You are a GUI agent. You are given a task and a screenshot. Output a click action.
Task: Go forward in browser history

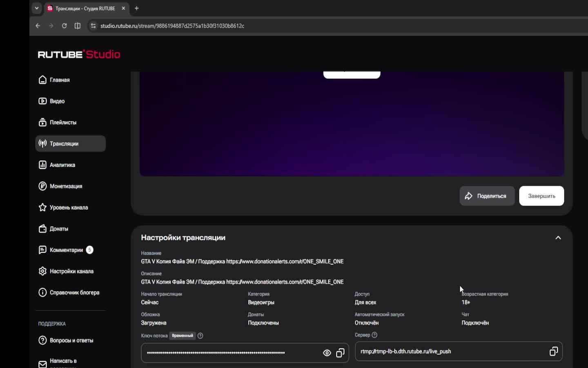tap(51, 26)
